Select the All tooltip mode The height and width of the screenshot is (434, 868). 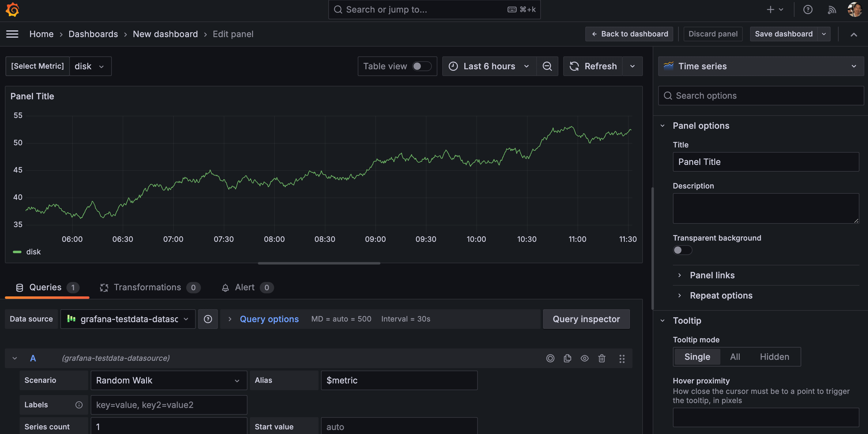click(734, 357)
